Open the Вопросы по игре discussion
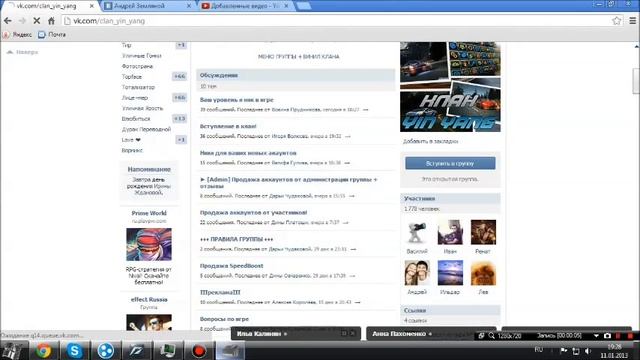The width and height of the screenshot is (640, 360). click(224, 319)
